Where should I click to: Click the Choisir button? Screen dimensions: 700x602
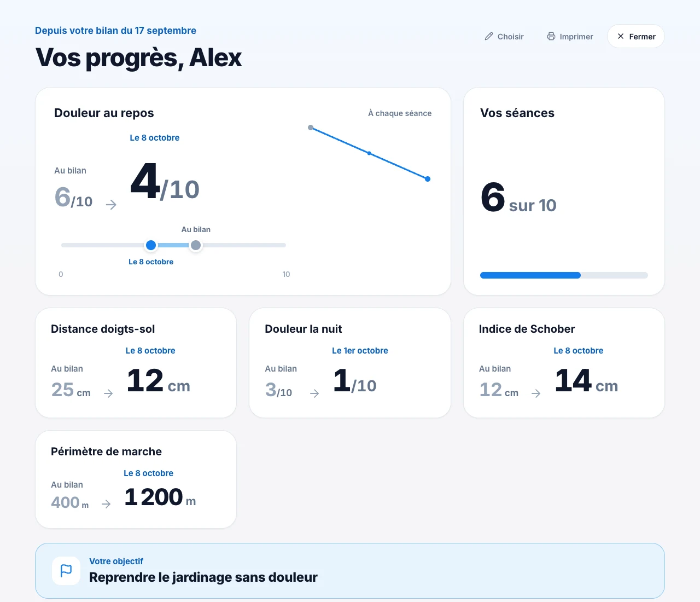click(x=504, y=36)
